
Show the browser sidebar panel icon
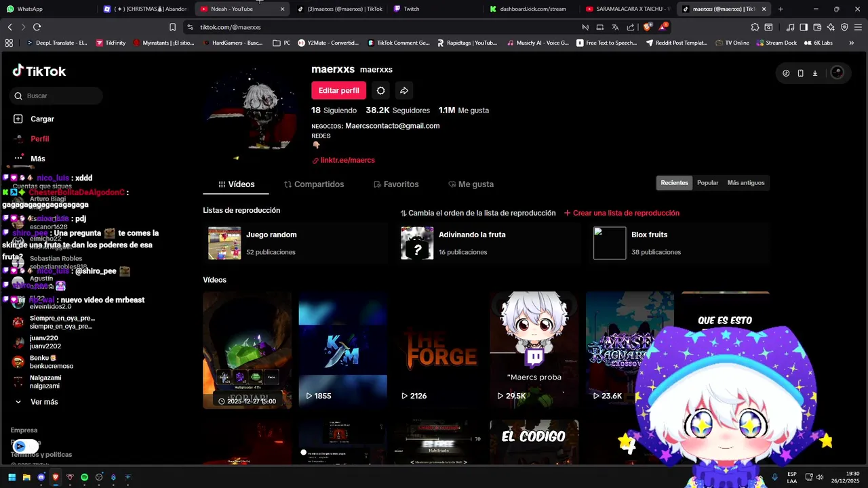[804, 27]
